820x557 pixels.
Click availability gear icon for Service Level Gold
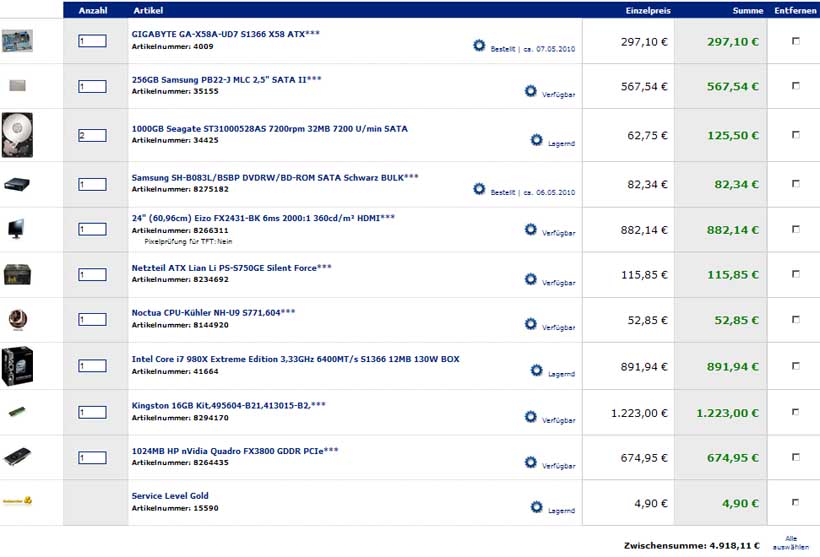click(x=537, y=507)
